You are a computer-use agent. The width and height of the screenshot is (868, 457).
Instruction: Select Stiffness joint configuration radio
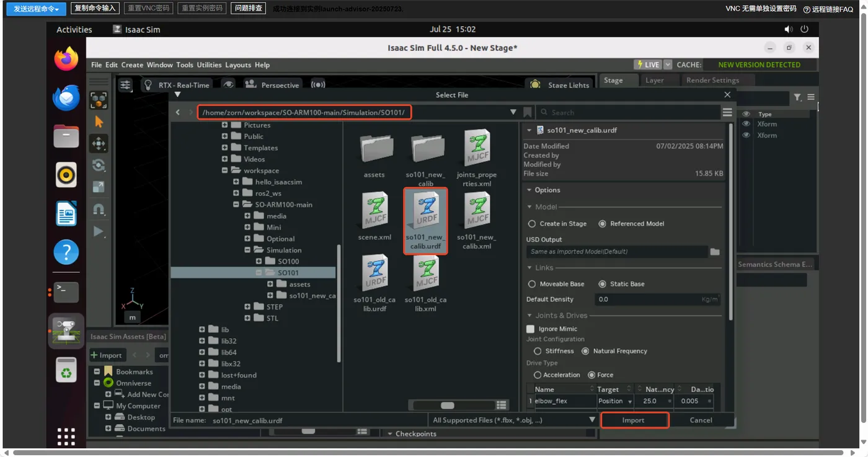pos(538,351)
